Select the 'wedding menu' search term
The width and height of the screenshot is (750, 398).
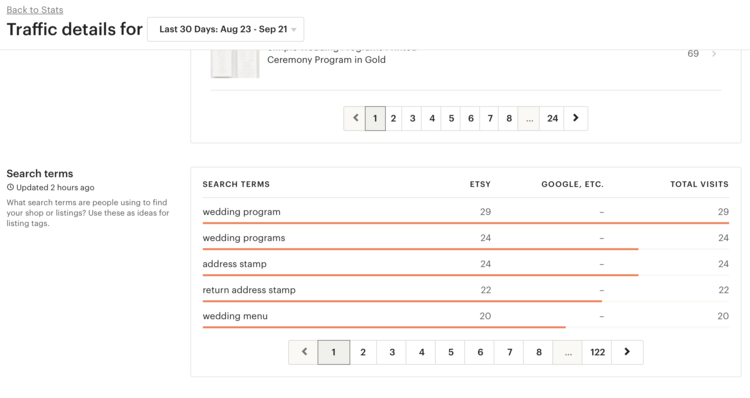[235, 316]
